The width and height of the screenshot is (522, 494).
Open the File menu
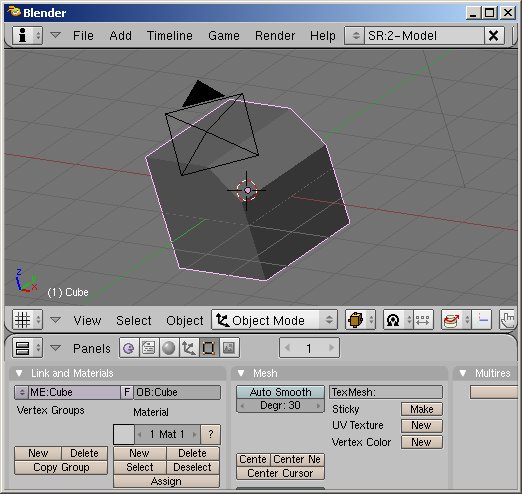pyautogui.click(x=83, y=35)
